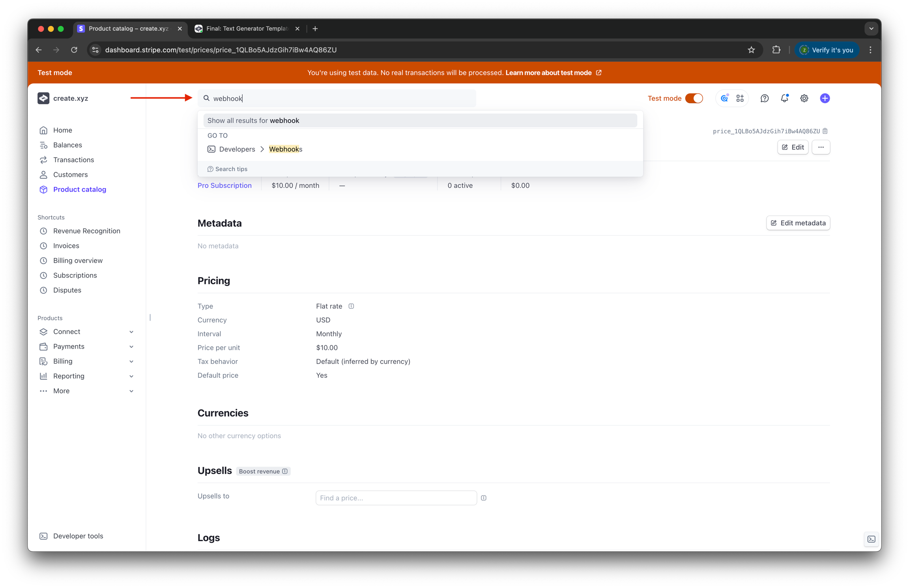Viewport: 909px width, 588px height.
Task: Open Customers in the sidebar
Action: tap(71, 174)
